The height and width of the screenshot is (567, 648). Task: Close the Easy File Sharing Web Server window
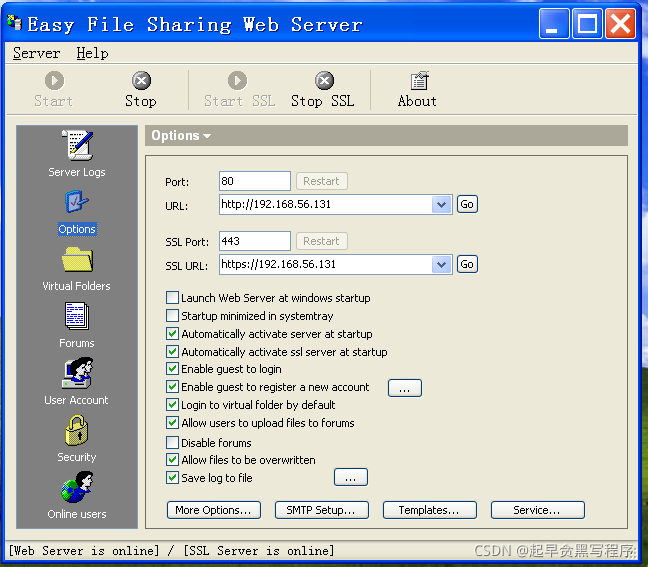click(x=620, y=24)
